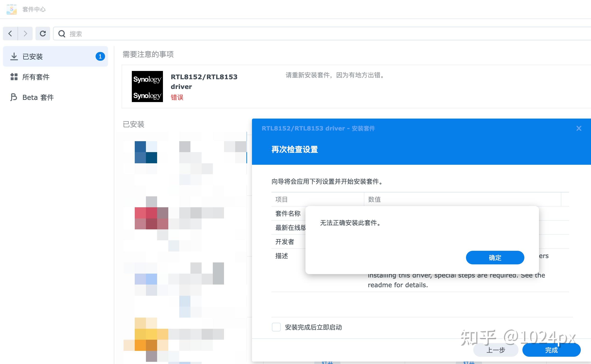The width and height of the screenshot is (591, 364).
Task: Enable 安装完成后立即启动 checkbox
Action: 276,327
